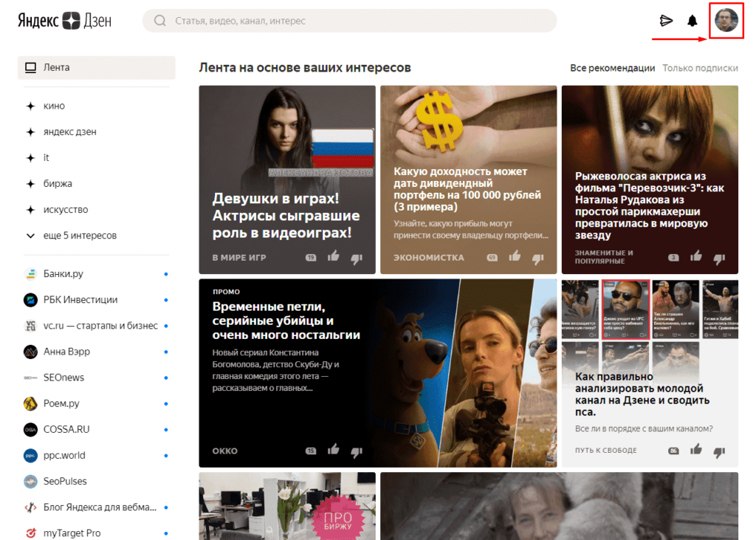Open the user profile avatar
This screenshot has height=540, width=756.
pos(726,21)
